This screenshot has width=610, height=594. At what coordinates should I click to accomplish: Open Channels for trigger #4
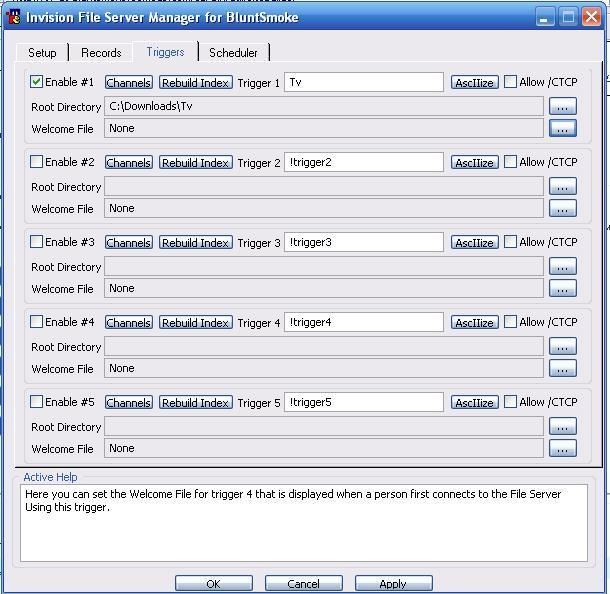pyautogui.click(x=129, y=322)
